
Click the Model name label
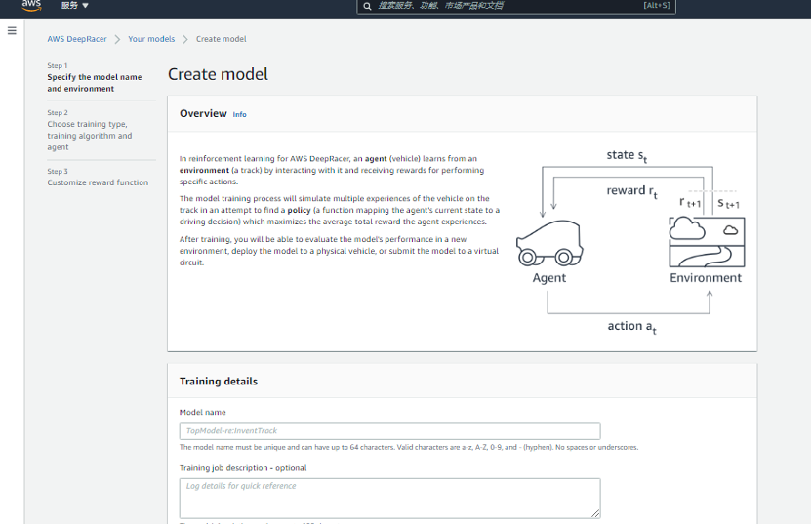(202, 412)
